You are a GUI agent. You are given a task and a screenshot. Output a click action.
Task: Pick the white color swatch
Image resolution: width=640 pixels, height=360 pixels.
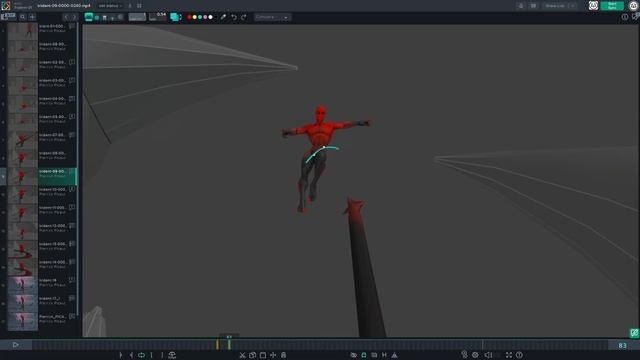click(211, 17)
